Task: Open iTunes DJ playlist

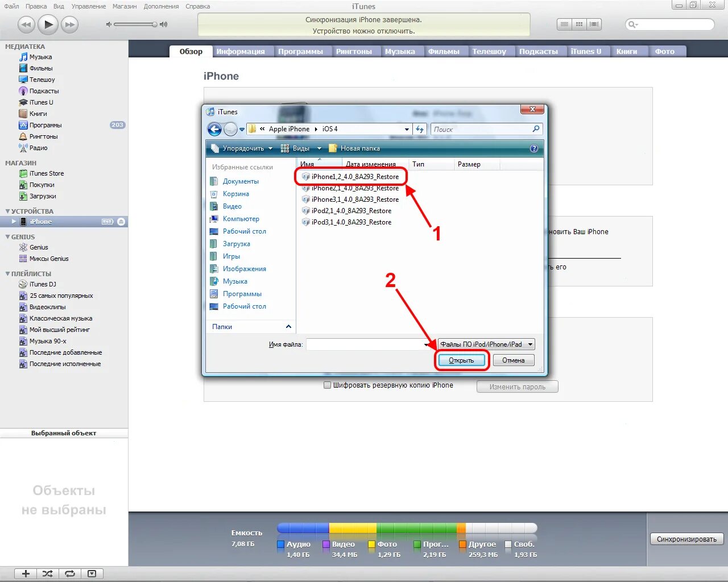Action: tap(43, 284)
